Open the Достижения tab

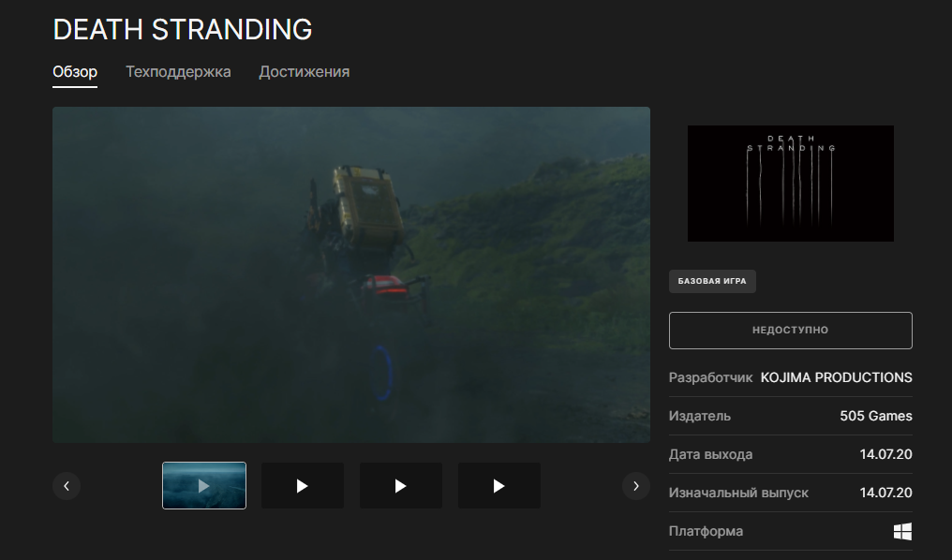pos(305,71)
